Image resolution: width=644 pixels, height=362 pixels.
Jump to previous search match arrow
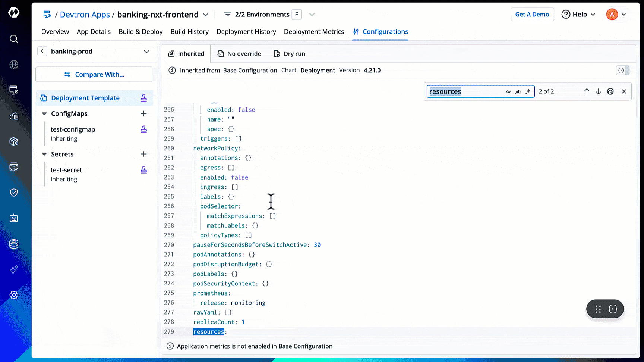click(x=587, y=91)
